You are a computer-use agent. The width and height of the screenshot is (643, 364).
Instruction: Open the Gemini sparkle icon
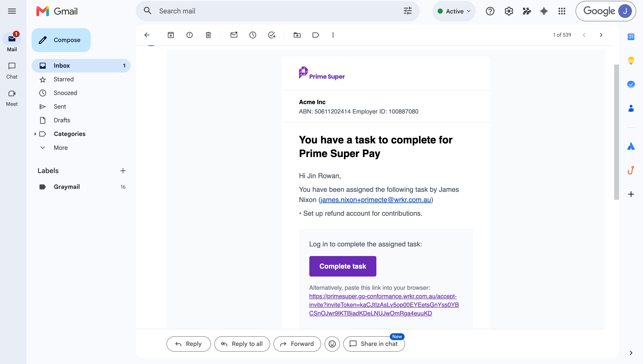pyautogui.click(x=544, y=11)
